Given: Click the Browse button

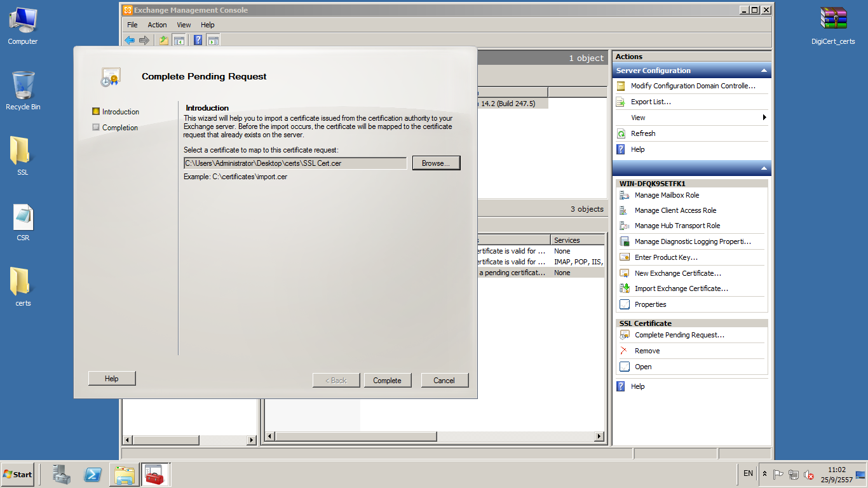Looking at the screenshot, I should point(436,163).
